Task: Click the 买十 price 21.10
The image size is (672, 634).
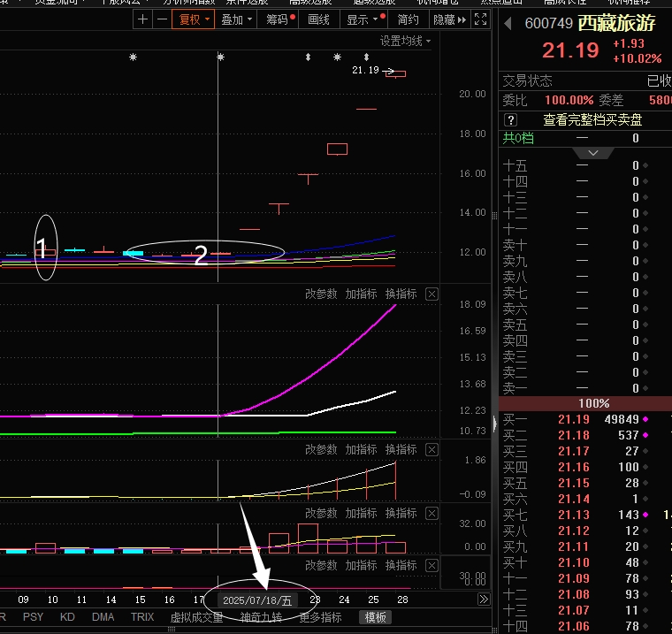Action: pyautogui.click(x=574, y=562)
